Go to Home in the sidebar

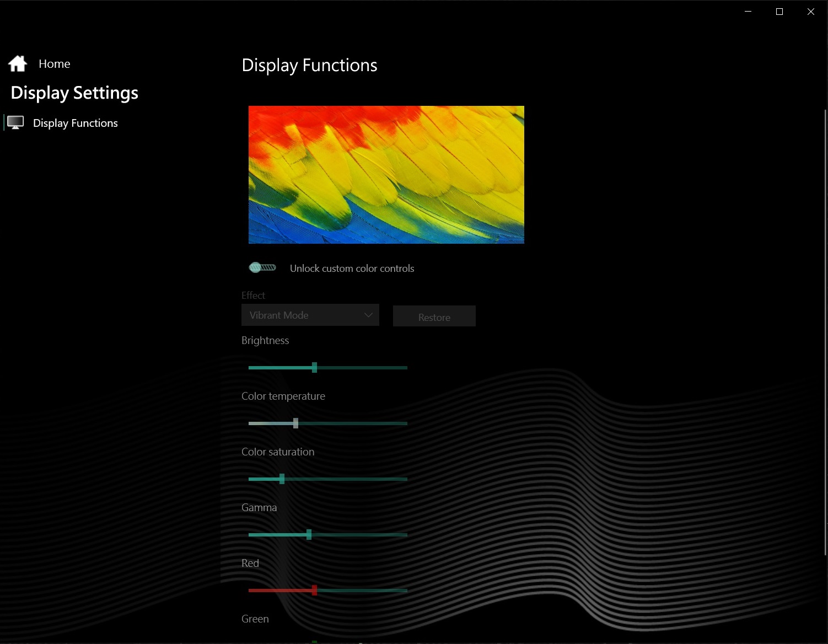(x=55, y=64)
